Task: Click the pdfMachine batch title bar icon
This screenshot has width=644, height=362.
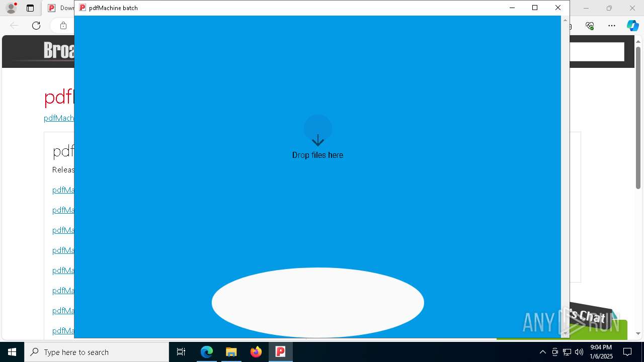Action: pos(83,8)
